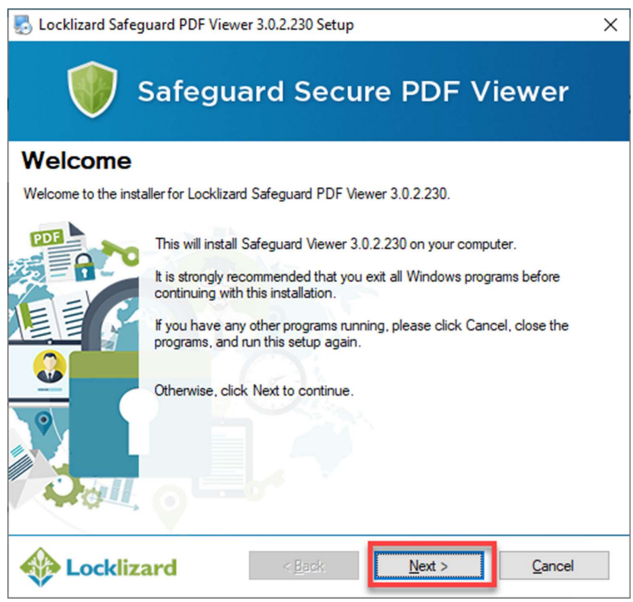
Task: Close the Setup window with the X
Action: tap(610, 25)
